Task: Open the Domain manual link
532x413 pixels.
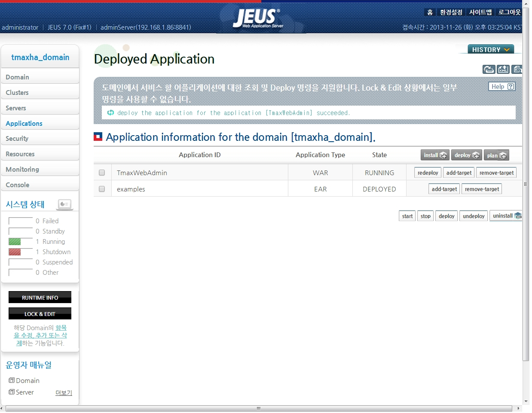Action: click(x=28, y=380)
